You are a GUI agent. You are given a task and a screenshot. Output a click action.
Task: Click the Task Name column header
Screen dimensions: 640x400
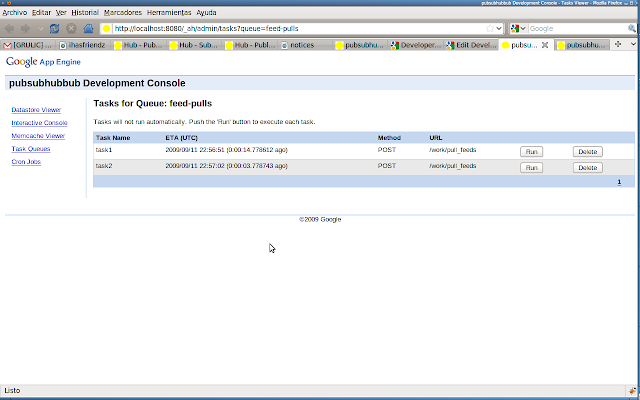pyautogui.click(x=113, y=138)
